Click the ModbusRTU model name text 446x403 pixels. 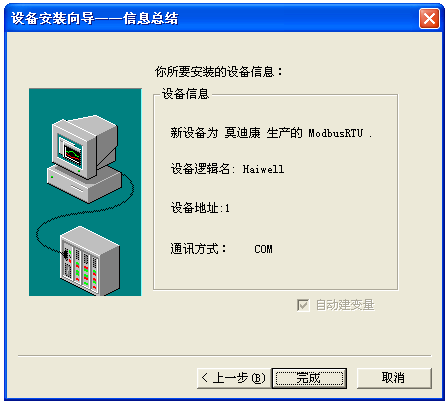click(x=335, y=133)
